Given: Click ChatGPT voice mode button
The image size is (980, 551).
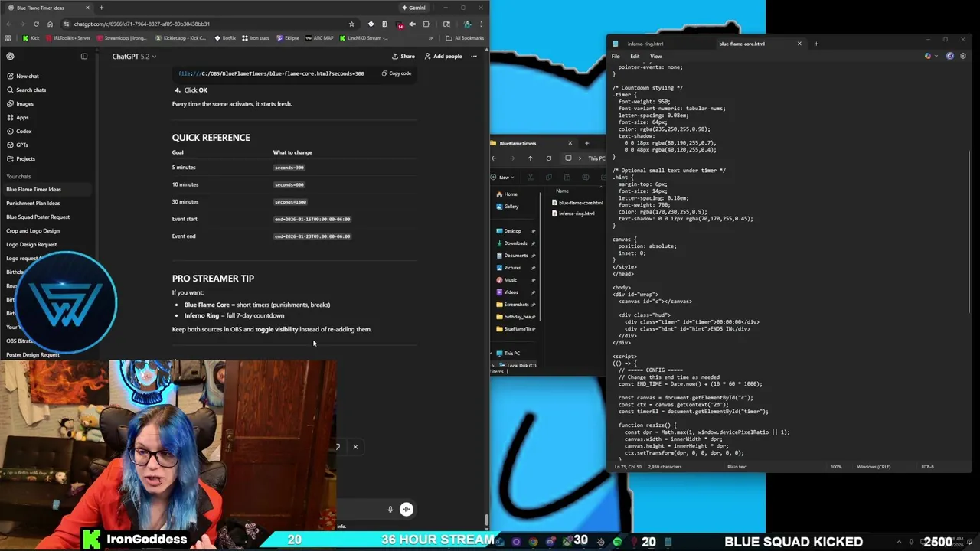Looking at the screenshot, I should (407, 509).
